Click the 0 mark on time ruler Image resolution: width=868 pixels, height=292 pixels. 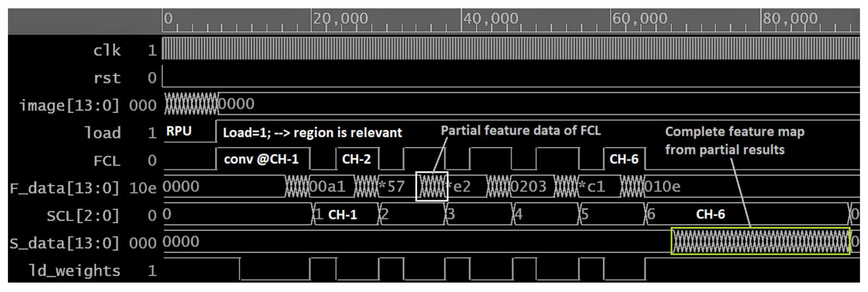[168, 19]
